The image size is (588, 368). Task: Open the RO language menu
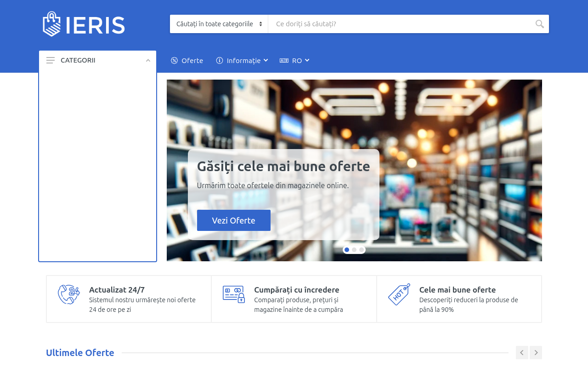pyautogui.click(x=294, y=60)
